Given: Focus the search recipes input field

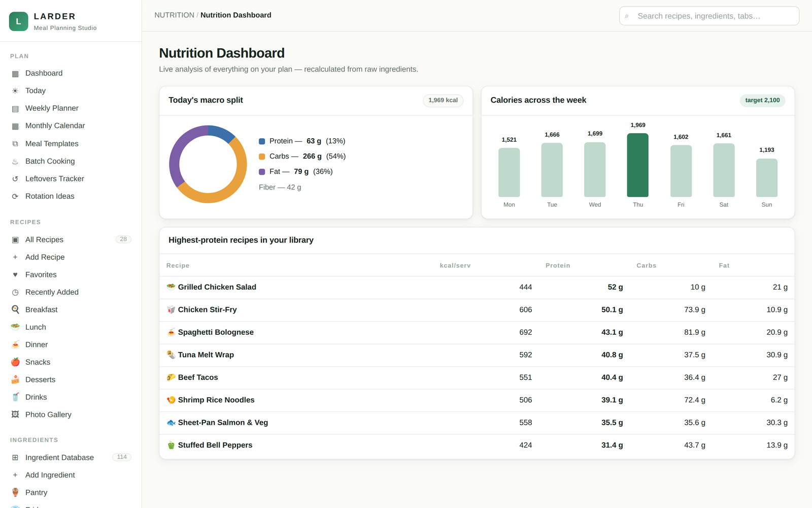Looking at the screenshot, I should (709, 16).
